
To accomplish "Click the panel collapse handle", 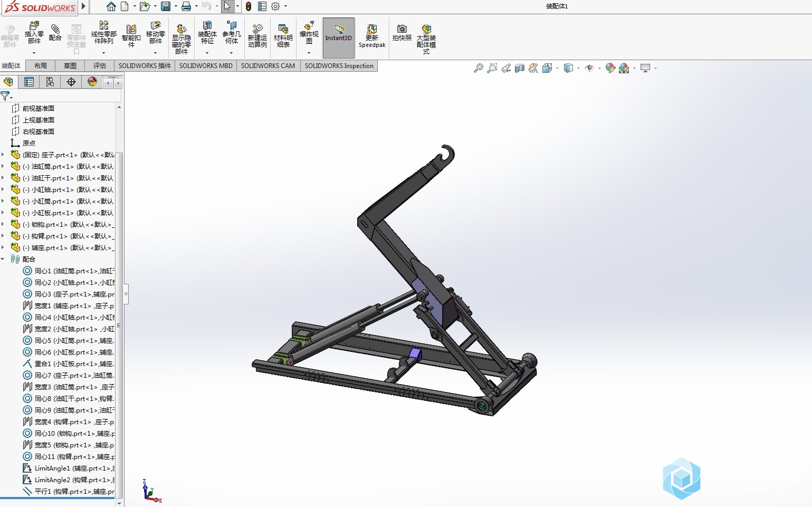I will (x=126, y=293).
